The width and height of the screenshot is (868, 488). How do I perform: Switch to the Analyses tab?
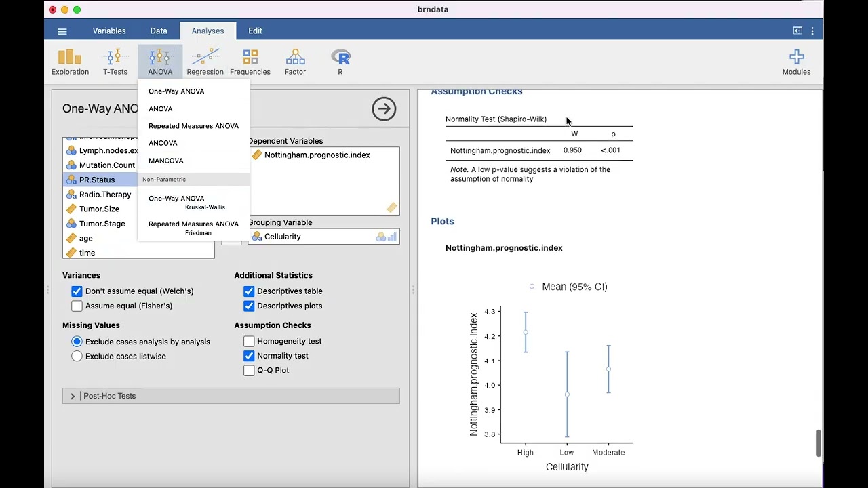point(208,30)
